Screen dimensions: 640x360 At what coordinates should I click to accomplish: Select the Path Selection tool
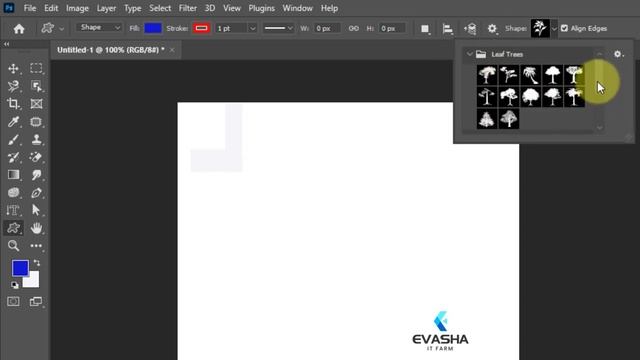click(x=36, y=210)
